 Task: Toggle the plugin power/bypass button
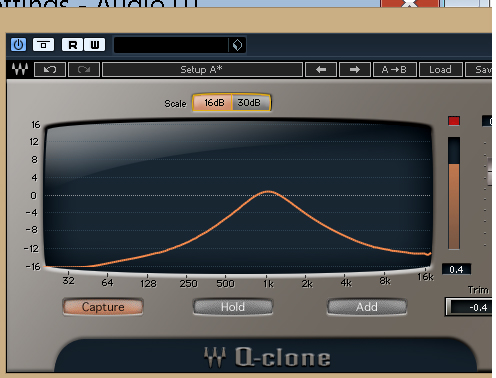click(x=18, y=44)
